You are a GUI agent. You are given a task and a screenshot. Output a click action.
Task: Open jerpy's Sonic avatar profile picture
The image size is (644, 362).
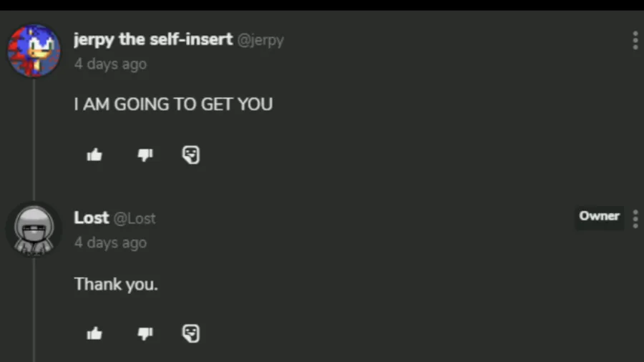(34, 50)
